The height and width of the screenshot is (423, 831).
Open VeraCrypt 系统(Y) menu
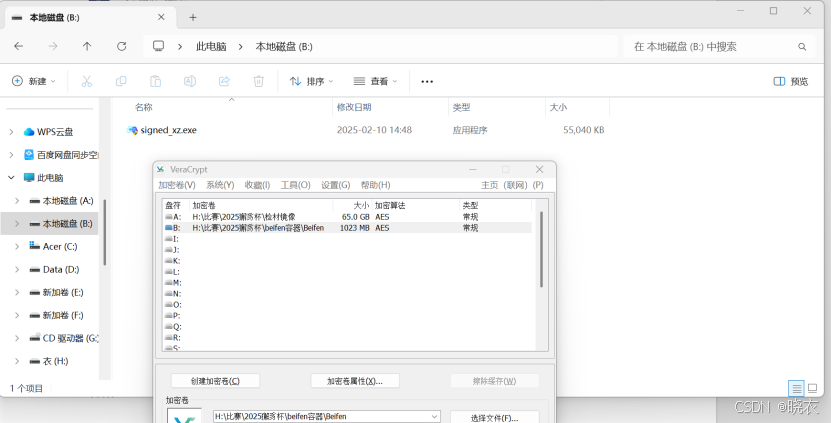[220, 185]
